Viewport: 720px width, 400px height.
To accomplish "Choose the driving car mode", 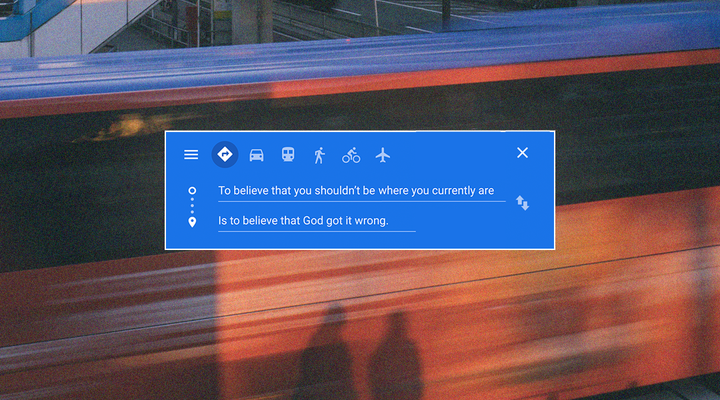I will (x=257, y=155).
